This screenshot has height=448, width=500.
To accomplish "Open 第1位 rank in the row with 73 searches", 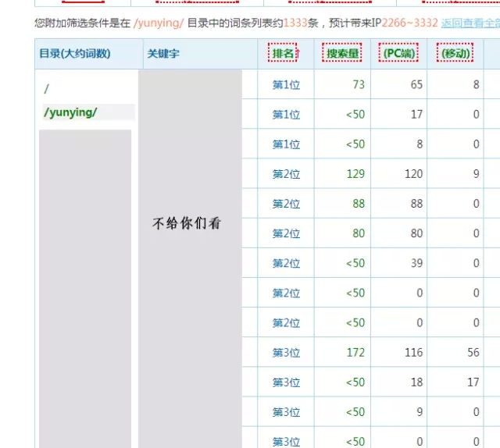I will tap(286, 85).
